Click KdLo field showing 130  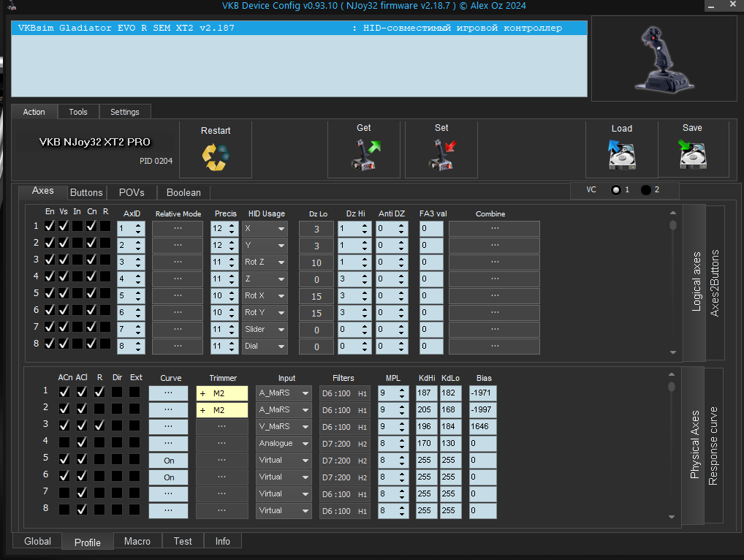[450, 443]
